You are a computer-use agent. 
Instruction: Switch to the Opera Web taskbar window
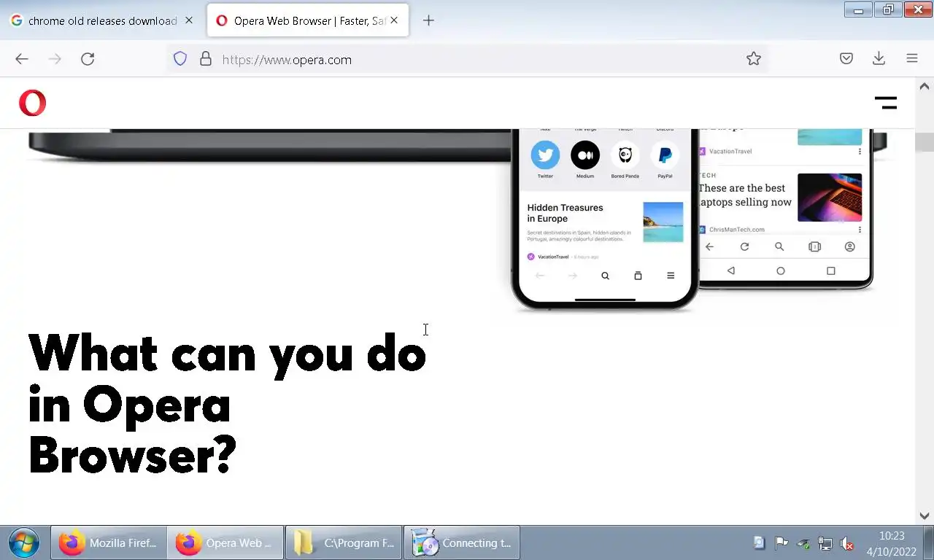coord(225,542)
